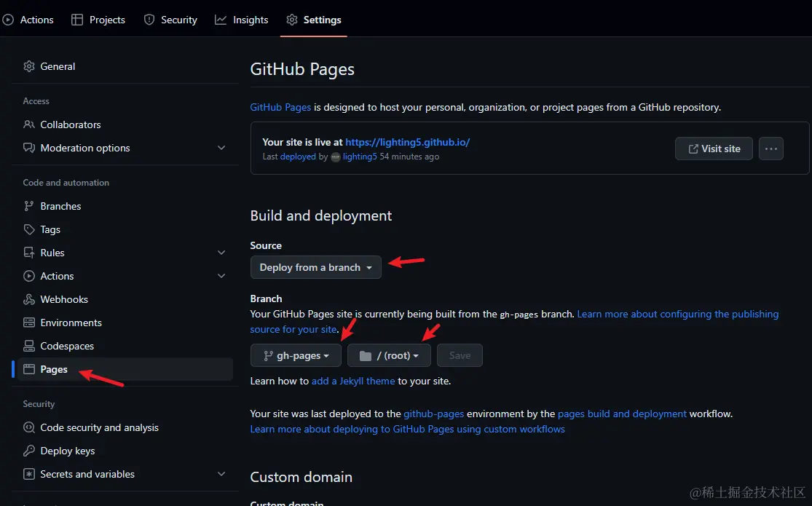This screenshot has width=812, height=506.
Task: Click the Tags label icon
Action: point(29,229)
